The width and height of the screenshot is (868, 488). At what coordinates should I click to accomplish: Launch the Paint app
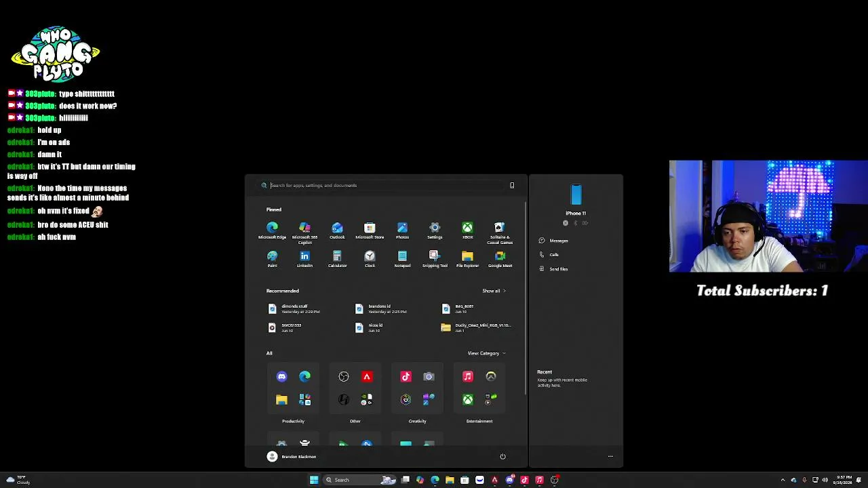(272, 259)
